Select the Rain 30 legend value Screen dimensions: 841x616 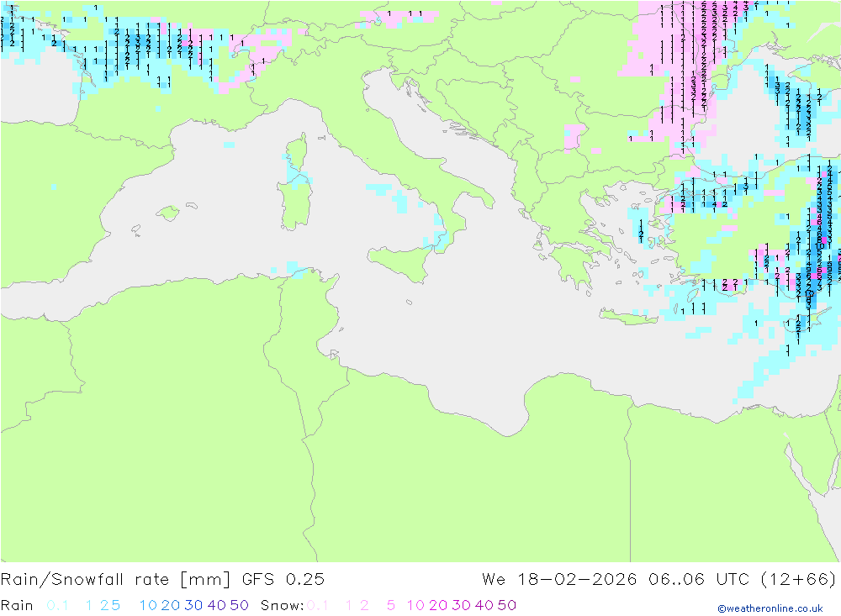193,605
